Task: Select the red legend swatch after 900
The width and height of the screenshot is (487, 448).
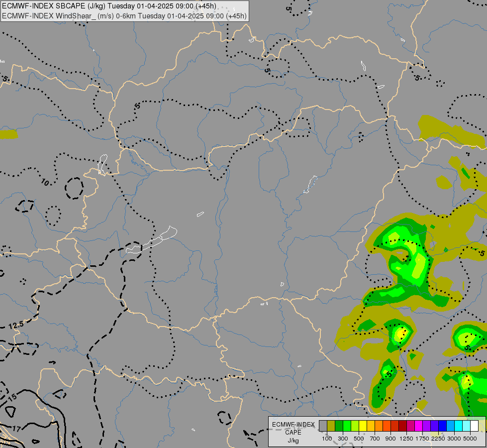Action: [394, 426]
